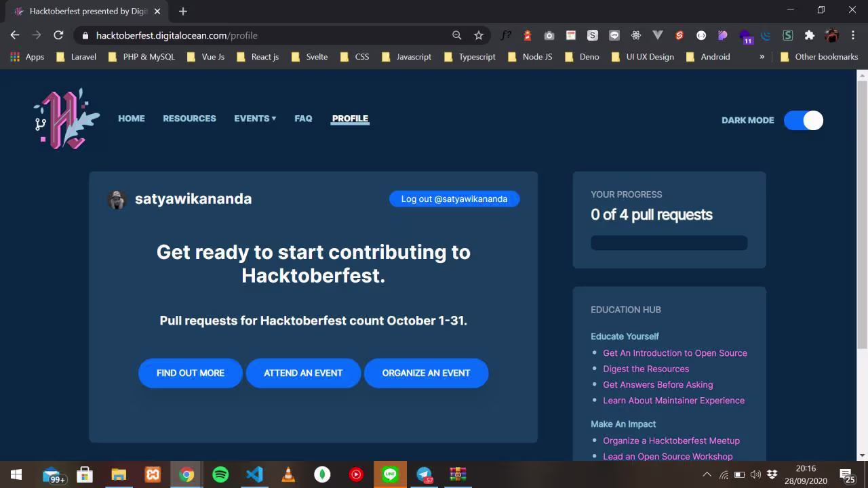
Task: Open Learn About Maintainer Experience link
Action: tap(673, 401)
